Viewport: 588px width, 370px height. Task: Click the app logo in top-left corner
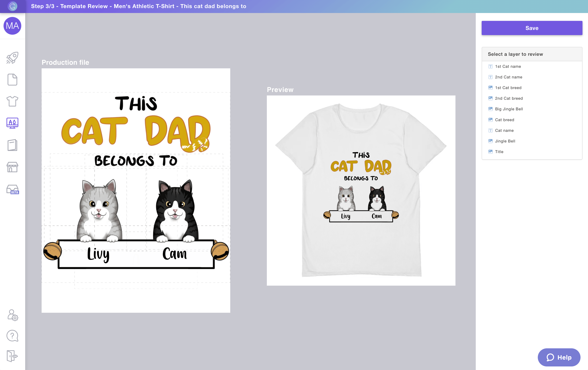[x=12, y=6]
